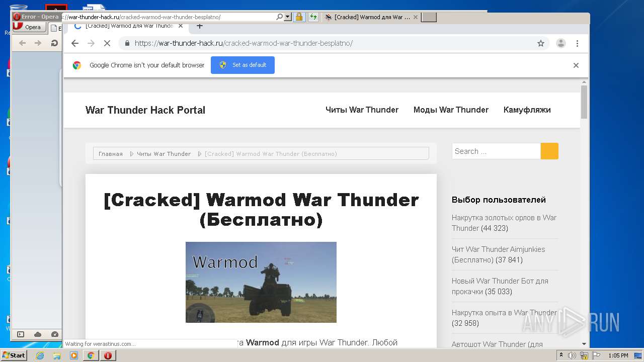
Task: Open Накрутка опыта в War Thunder link
Action: coord(504,313)
